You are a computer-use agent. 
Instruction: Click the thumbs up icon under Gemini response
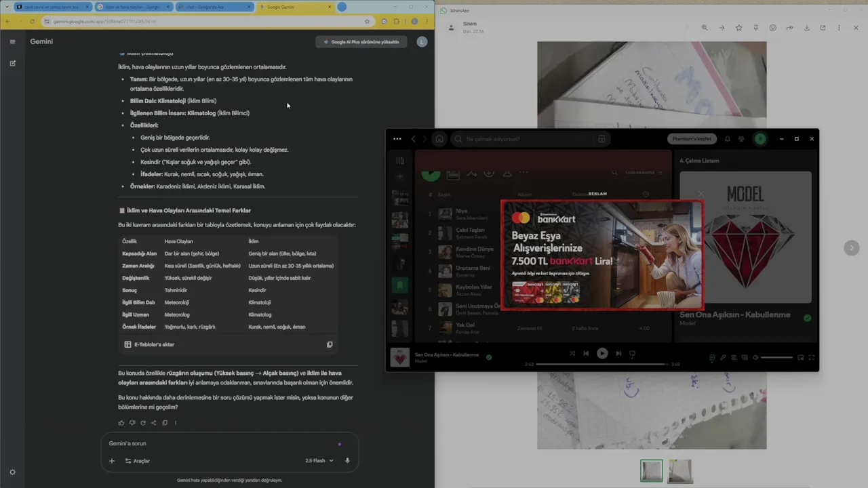[121, 423]
